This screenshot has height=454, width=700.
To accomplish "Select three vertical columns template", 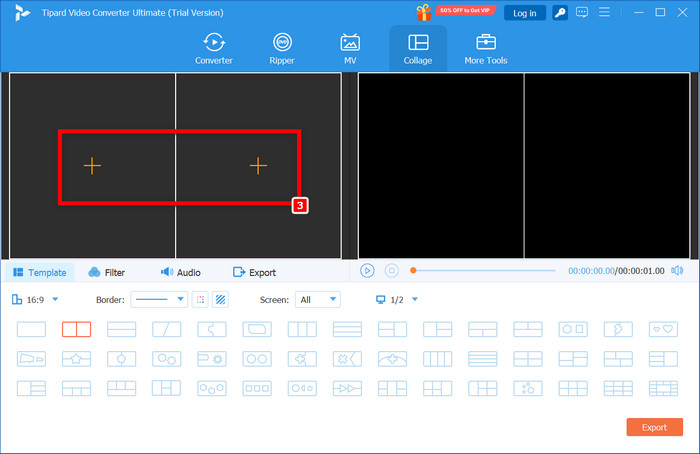I will click(302, 329).
